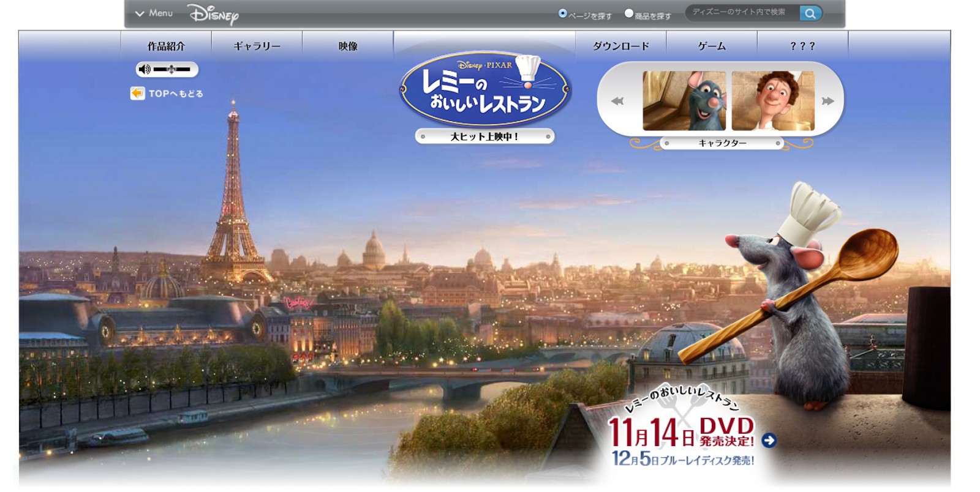980x492 pixels.
Task: Click the 11月14日 DVD release banner
Action: (x=680, y=431)
